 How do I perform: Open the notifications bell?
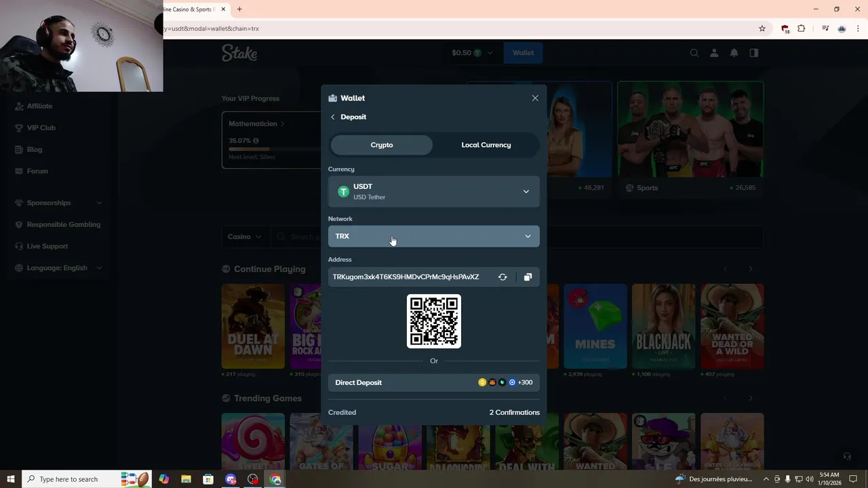click(734, 53)
